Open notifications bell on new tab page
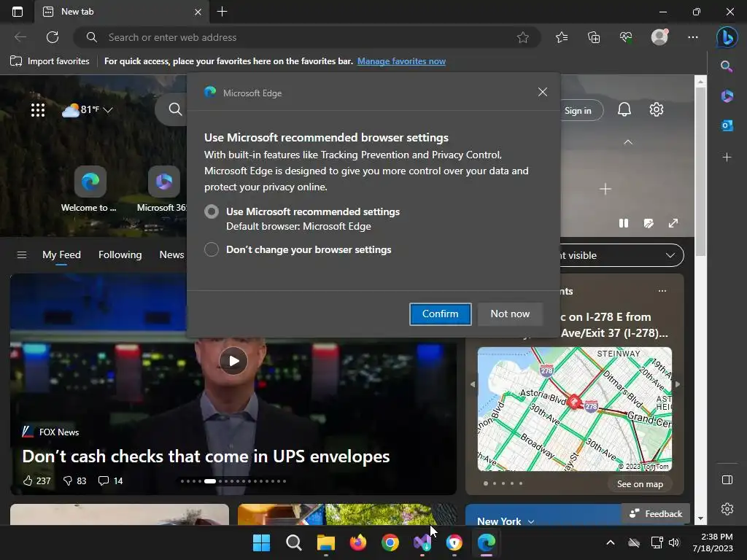 [x=624, y=109]
